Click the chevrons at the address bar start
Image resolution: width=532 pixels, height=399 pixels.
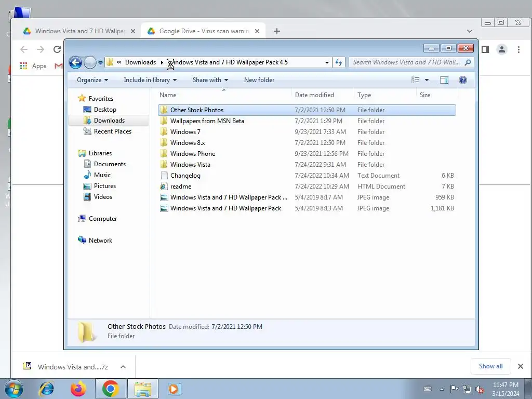pyautogui.click(x=119, y=62)
